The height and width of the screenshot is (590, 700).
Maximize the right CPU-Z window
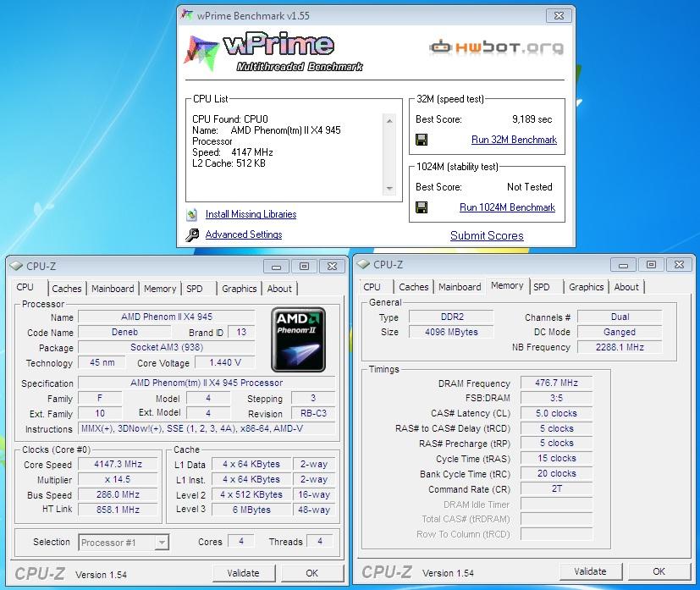coord(652,265)
